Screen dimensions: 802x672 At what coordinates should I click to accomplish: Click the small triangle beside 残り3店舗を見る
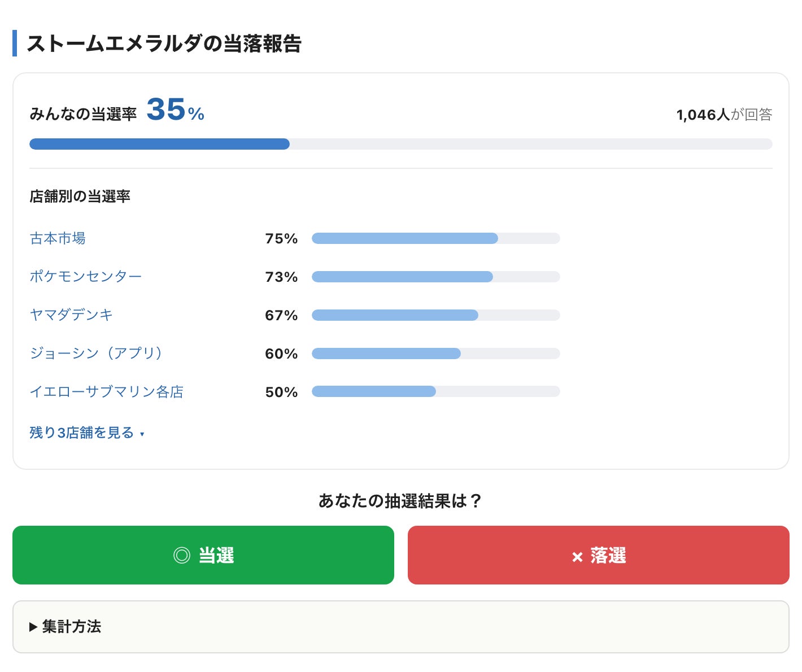[142, 434]
